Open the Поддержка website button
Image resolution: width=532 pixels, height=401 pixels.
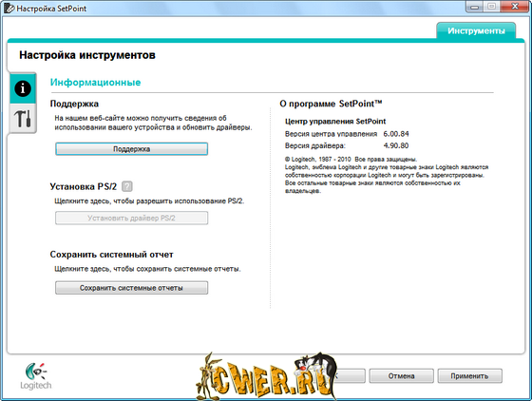(132, 149)
